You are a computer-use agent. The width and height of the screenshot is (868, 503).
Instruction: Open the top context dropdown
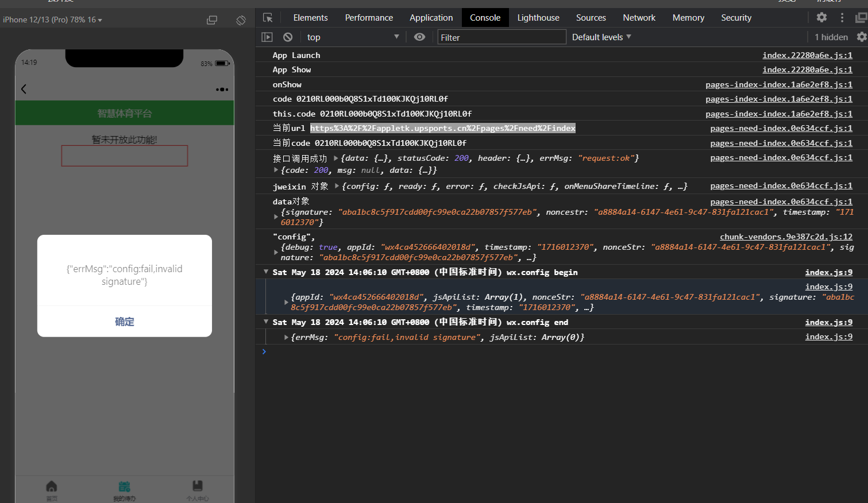pos(353,37)
